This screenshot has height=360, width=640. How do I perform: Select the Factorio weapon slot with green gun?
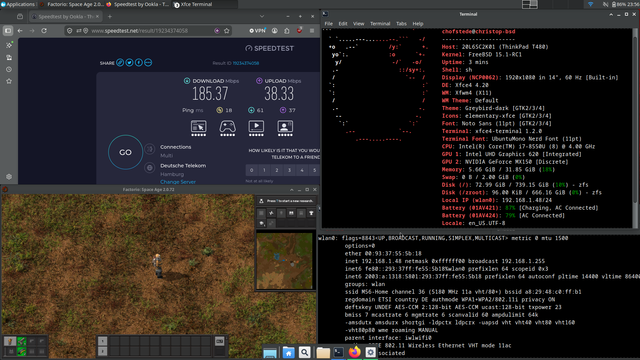coord(21,341)
